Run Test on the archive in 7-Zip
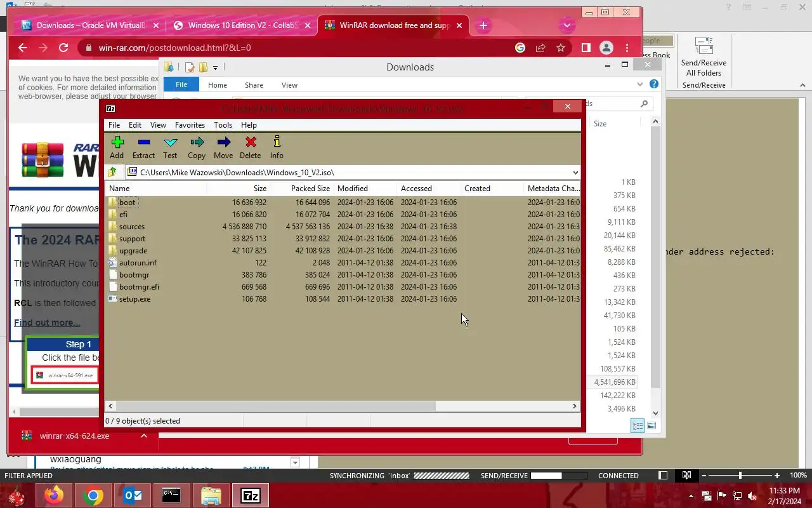Image resolution: width=812 pixels, height=508 pixels. point(170,147)
